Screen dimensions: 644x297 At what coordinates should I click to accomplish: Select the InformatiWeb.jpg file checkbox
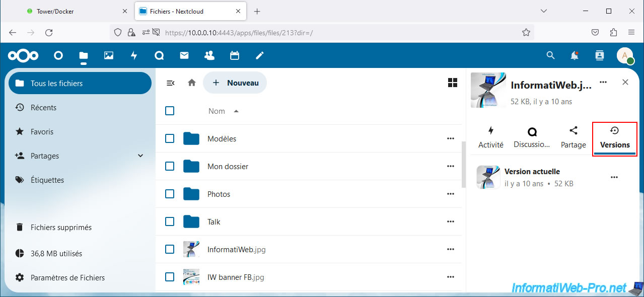tap(170, 249)
